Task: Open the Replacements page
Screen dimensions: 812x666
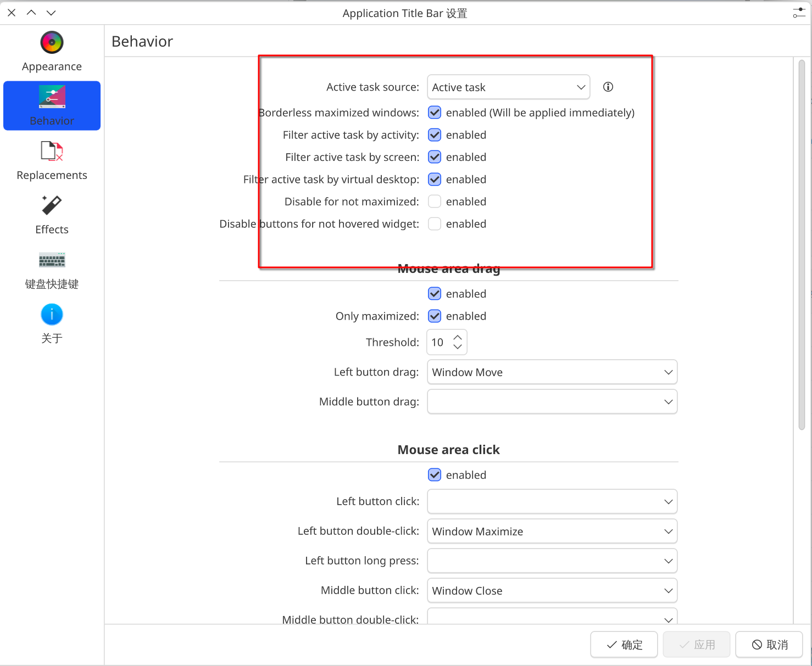Action: click(52, 160)
